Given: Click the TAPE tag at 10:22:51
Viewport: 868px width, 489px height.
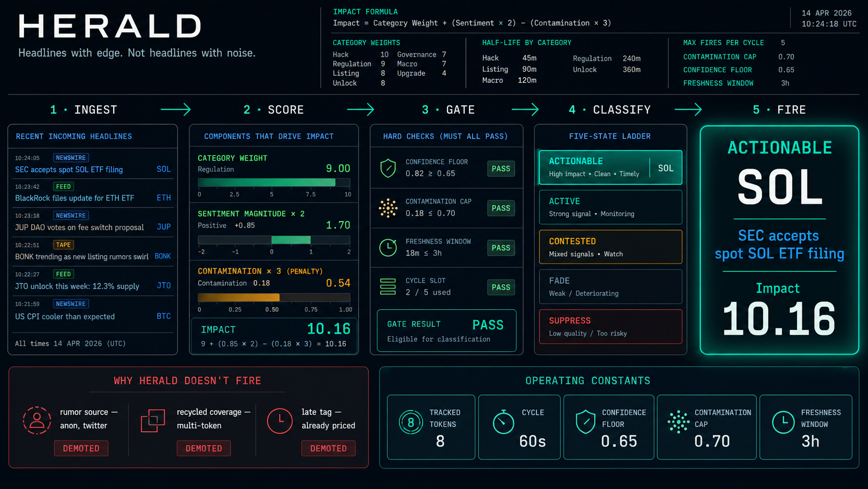Looking at the screenshot, I should pyautogui.click(x=63, y=245).
